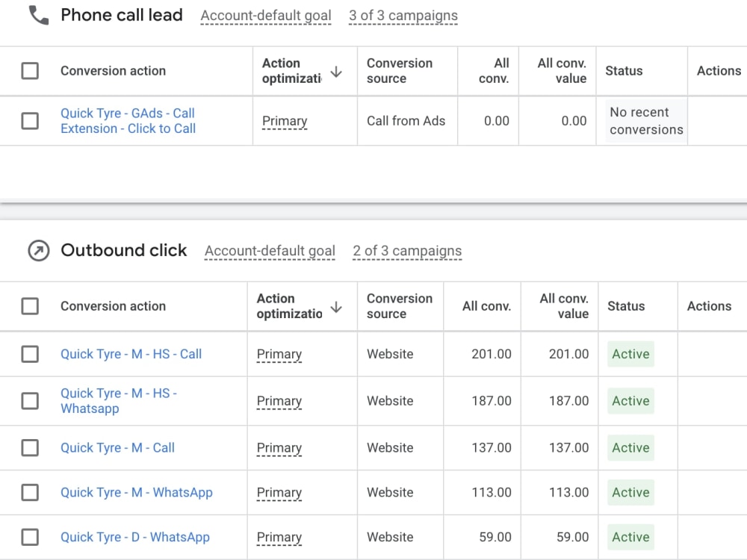Check the Quick Tyre - M - HS - Whatsapp row
747x560 pixels.
pyautogui.click(x=30, y=401)
